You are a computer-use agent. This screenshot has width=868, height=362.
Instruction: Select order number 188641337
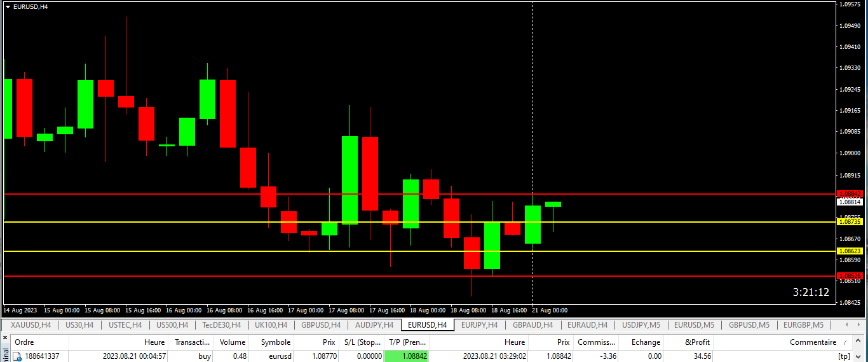[x=42, y=357]
